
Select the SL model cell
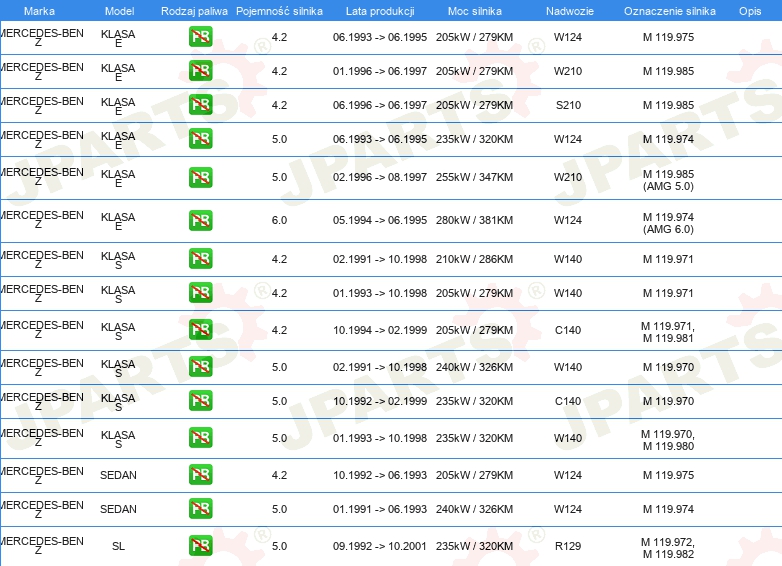118,546
